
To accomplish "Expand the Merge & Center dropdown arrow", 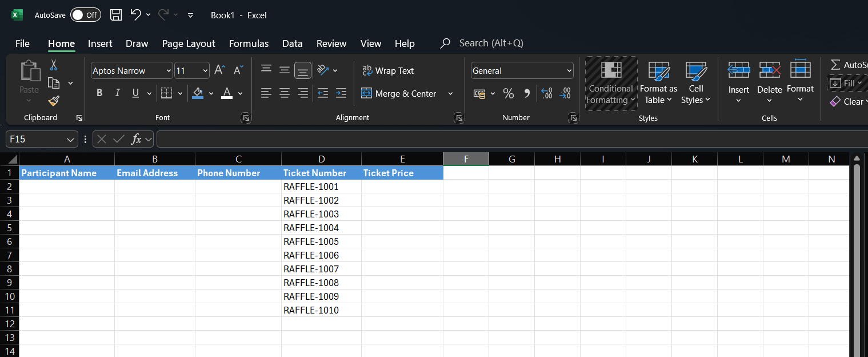I will (450, 93).
